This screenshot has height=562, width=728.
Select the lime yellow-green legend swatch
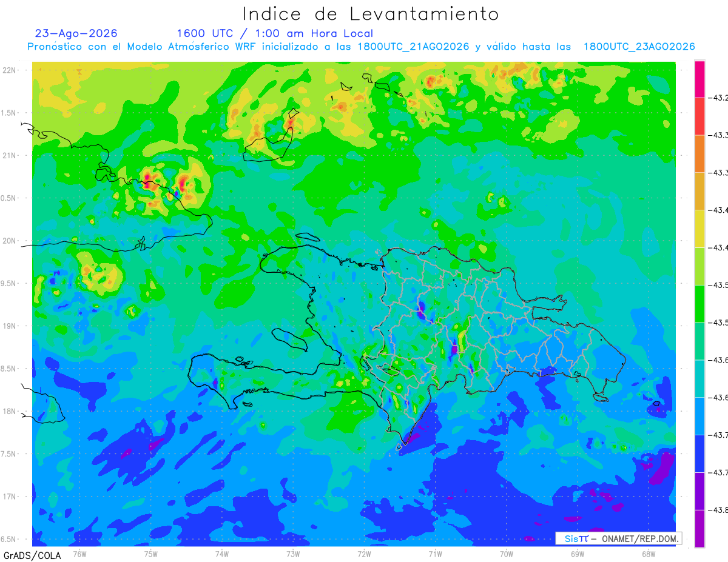click(699, 266)
